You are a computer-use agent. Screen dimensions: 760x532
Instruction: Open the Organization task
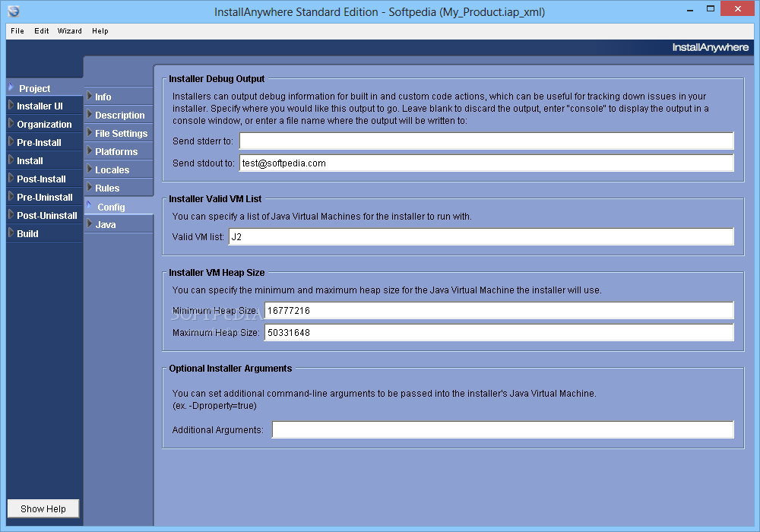(x=45, y=125)
